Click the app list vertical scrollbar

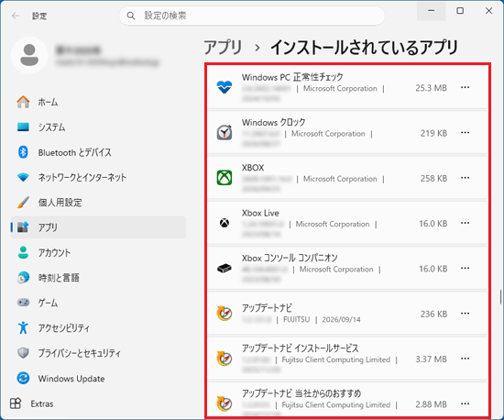(500, 296)
